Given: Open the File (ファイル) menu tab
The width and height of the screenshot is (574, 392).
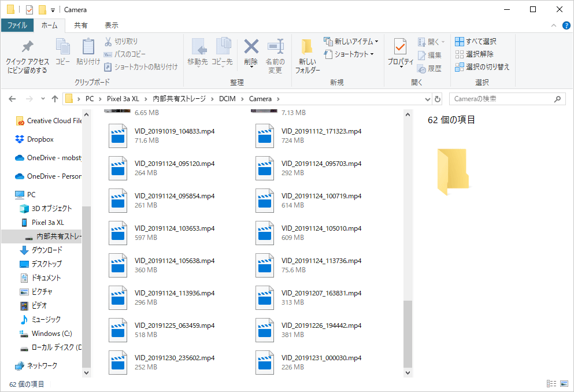Looking at the screenshot, I should [17, 25].
